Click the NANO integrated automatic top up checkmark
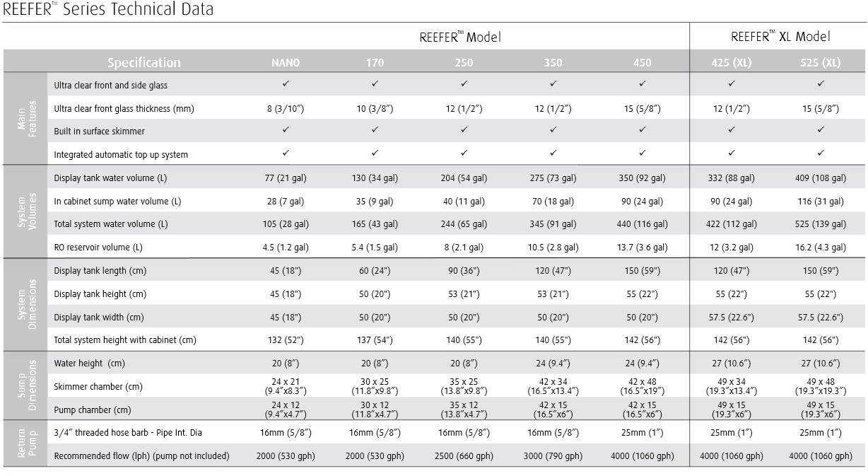The width and height of the screenshot is (868, 476). pos(286,153)
